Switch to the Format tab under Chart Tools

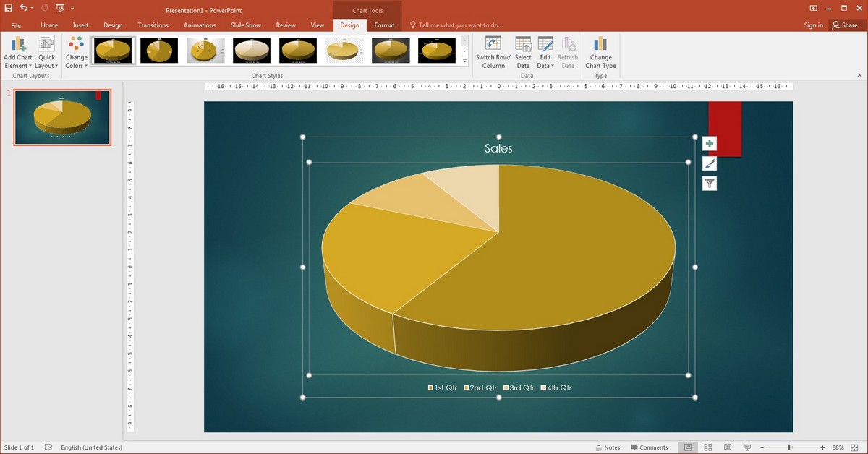tap(384, 24)
